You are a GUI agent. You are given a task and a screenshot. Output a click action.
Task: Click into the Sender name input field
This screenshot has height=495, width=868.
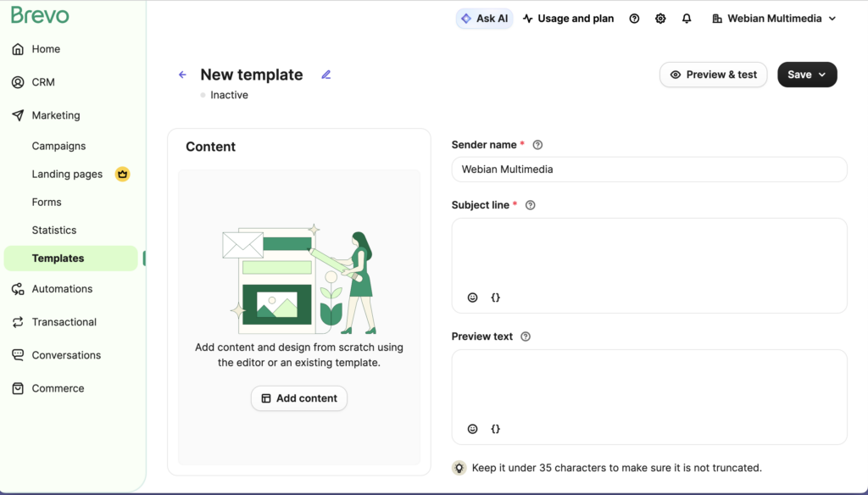(648, 170)
